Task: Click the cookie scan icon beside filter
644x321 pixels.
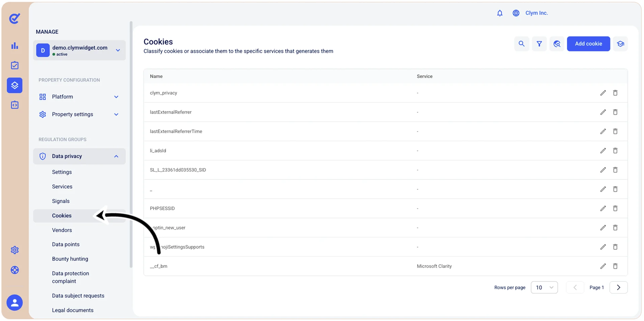Action: tap(557, 44)
